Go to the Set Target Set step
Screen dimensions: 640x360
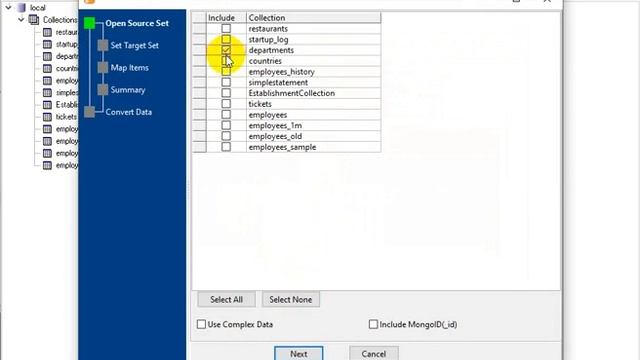coord(135,45)
